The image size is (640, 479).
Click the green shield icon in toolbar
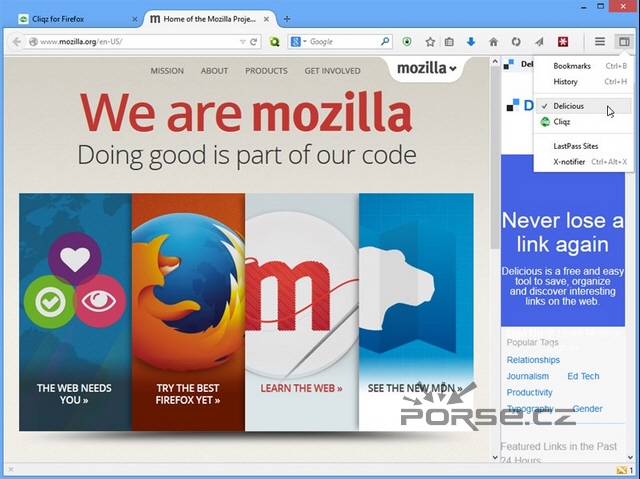point(408,42)
